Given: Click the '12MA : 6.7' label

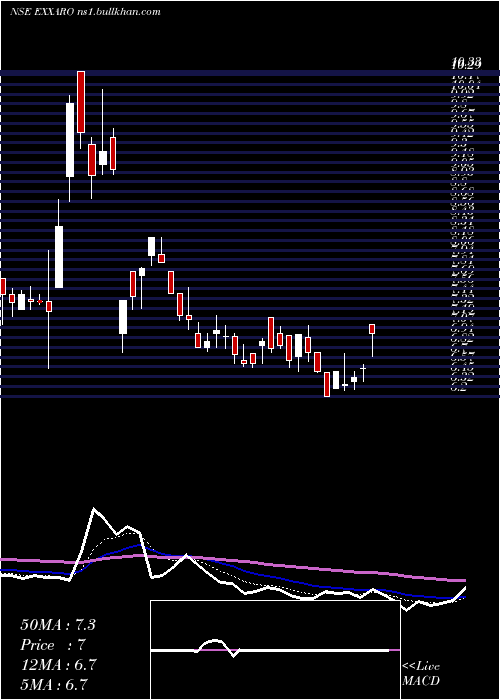Looking at the screenshot, I should [x=58, y=665].
